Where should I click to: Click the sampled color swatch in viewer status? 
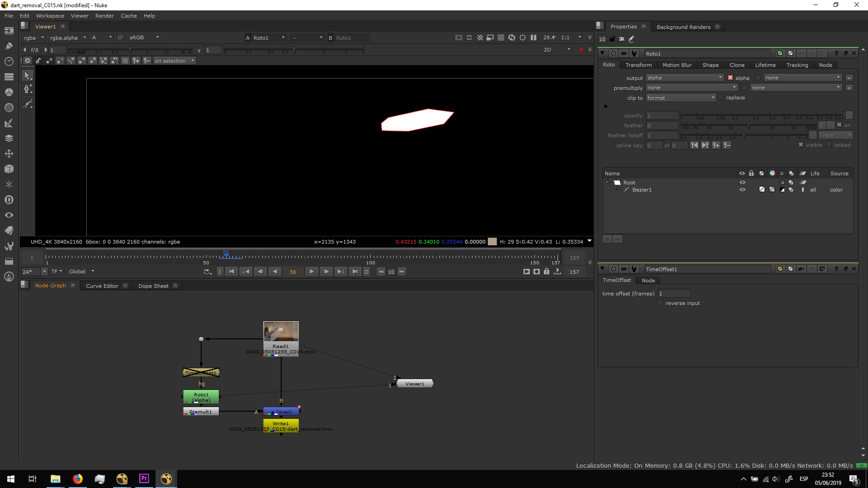point(492,242)
